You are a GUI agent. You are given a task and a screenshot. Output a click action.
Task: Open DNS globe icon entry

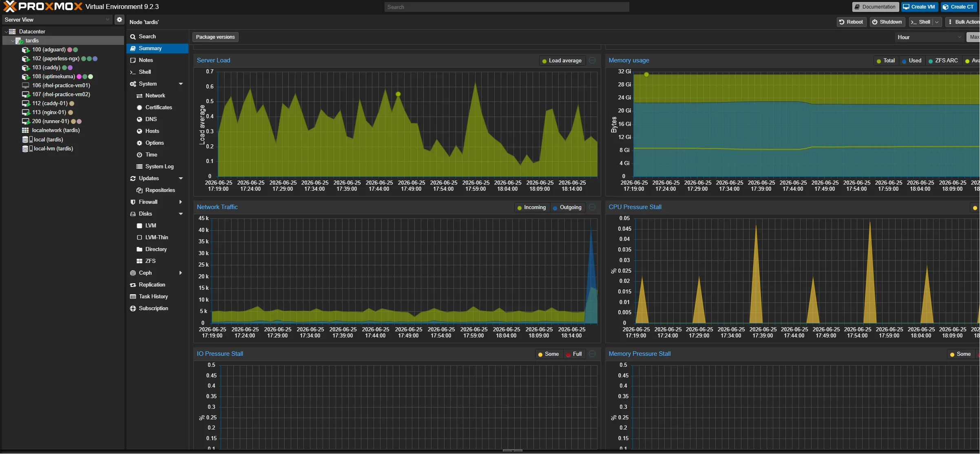[x=139, y=119]
